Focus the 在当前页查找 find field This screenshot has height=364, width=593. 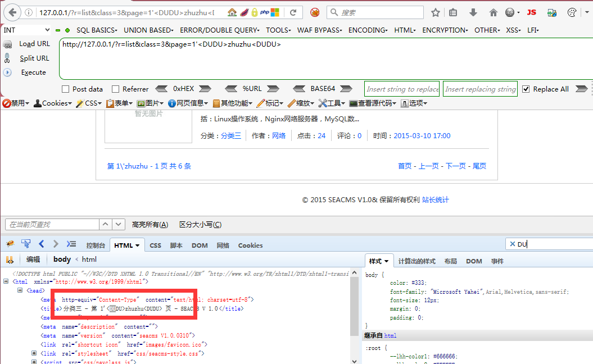pos(52,225)
